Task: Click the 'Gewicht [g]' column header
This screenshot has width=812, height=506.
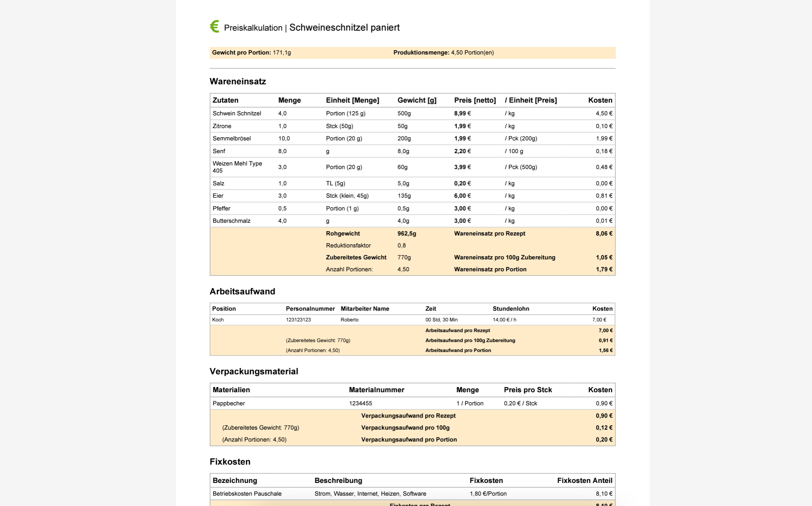Action: pos(417,100)
